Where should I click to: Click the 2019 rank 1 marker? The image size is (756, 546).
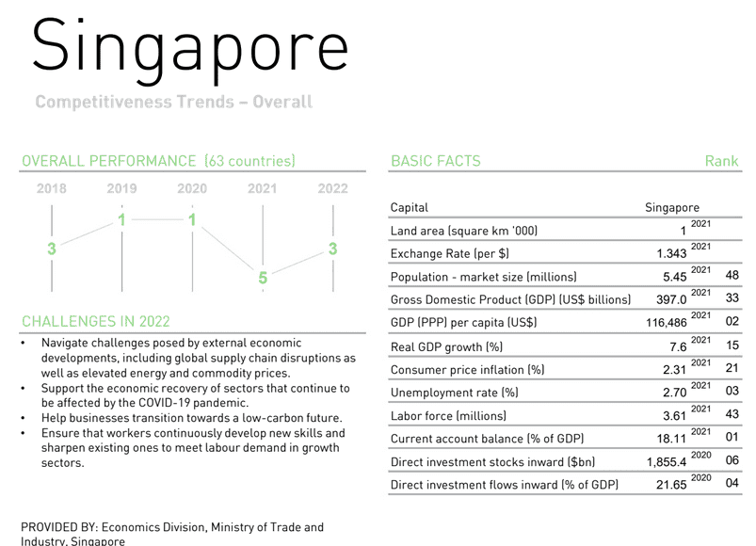(x=122, y=219)
